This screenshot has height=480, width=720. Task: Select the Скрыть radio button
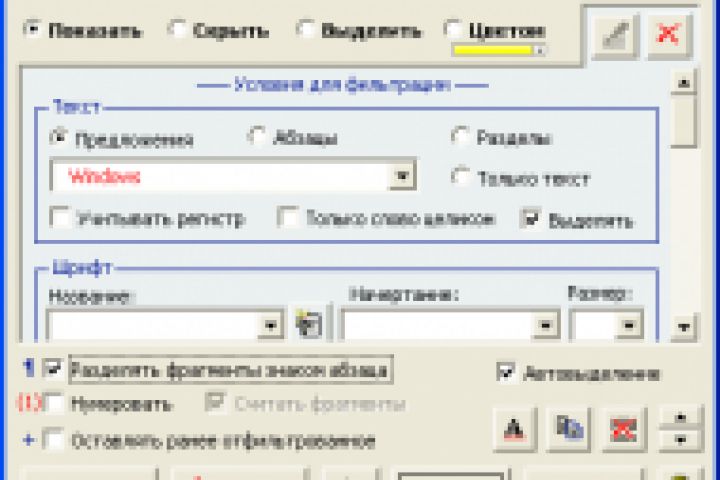[177, 29]
